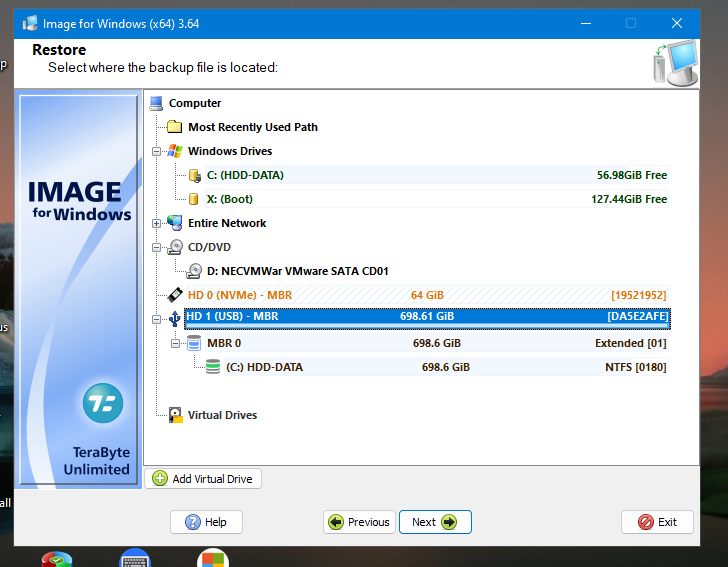Viewport: 728px width, 567px height.
Task: Click the [19521952] disk signature
Action: [x=638, y=295]
